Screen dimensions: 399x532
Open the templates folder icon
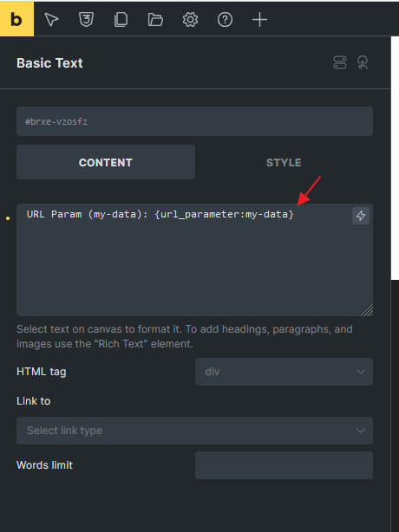point(155,19)
